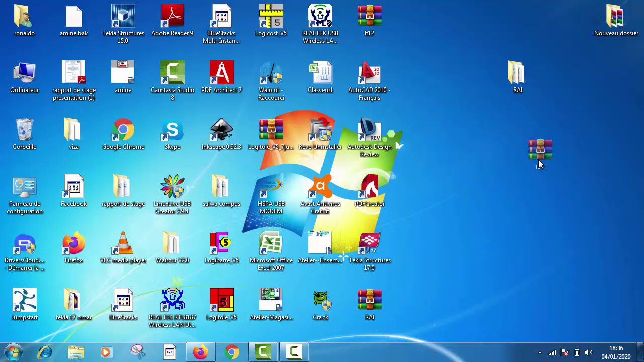
Task: Open VLC media player shortcut
Action: click(x=123, y=244)
